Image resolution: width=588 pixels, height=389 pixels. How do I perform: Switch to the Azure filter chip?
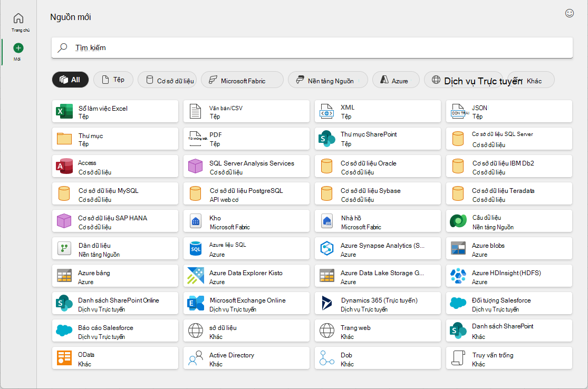[x=396, y=80]
